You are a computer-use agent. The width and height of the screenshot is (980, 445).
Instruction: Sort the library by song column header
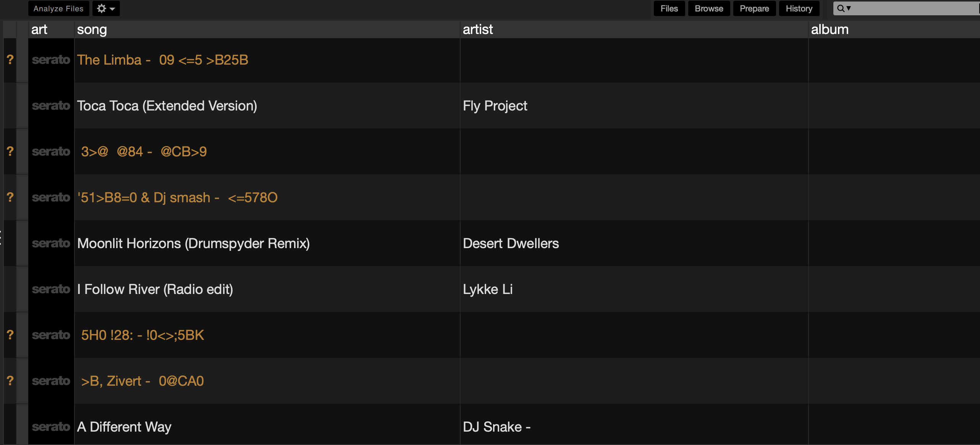[x=92, y=29]
